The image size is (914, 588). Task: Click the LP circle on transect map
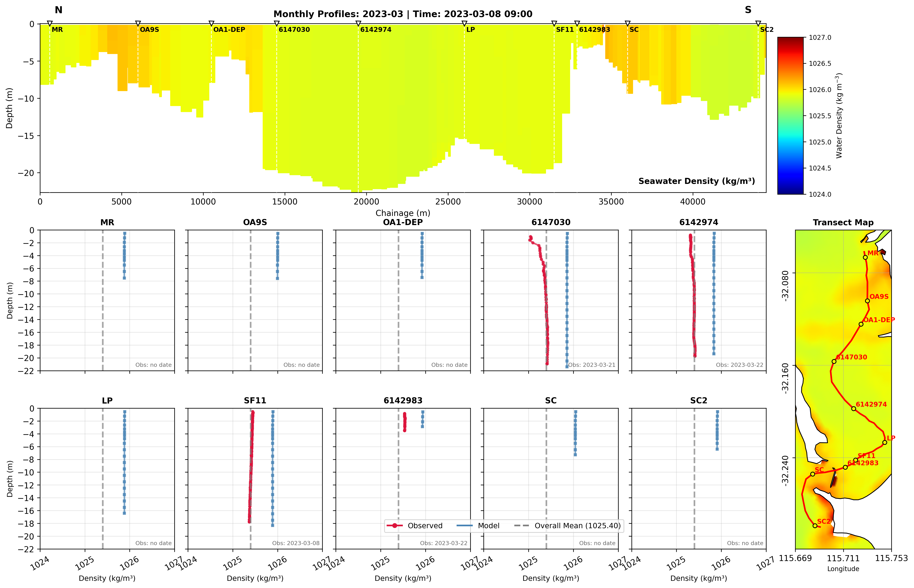click(x=885, y=443)
